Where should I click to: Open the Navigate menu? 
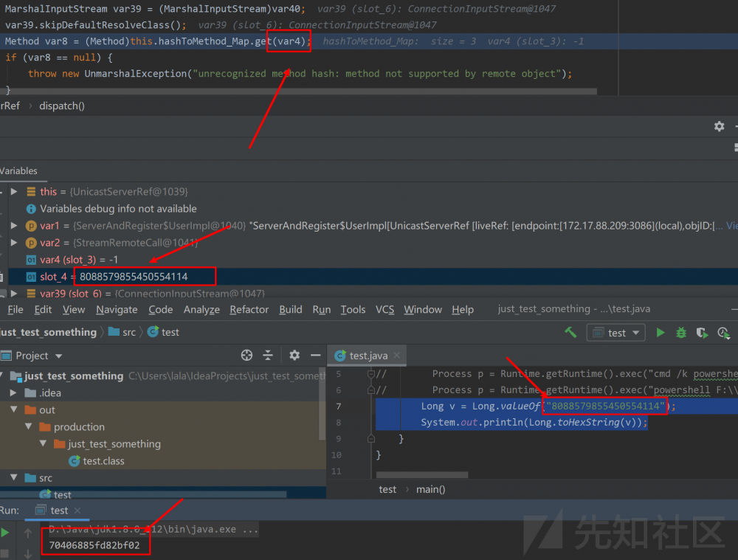coord(117,310)
